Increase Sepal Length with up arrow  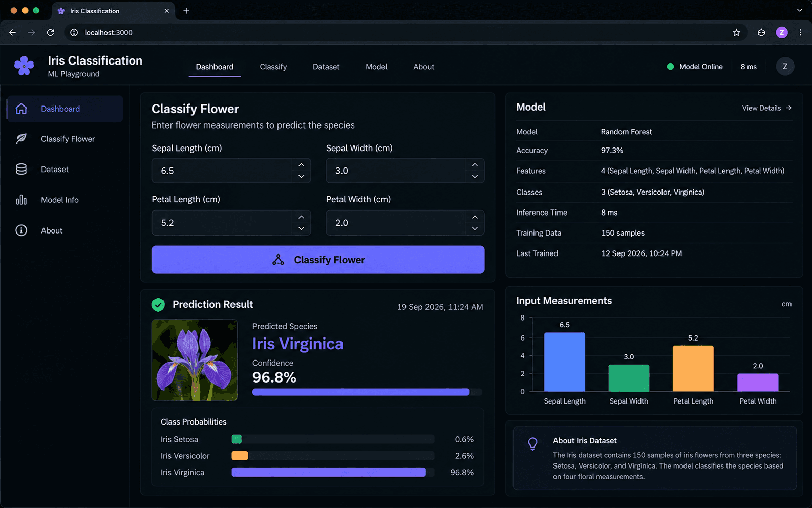click(x=301, y=165)
